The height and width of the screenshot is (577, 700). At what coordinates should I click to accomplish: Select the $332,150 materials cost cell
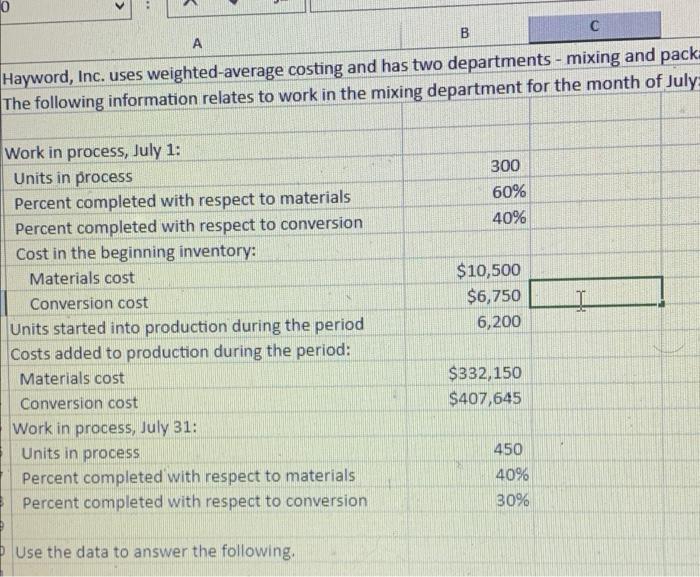[485, 373]
